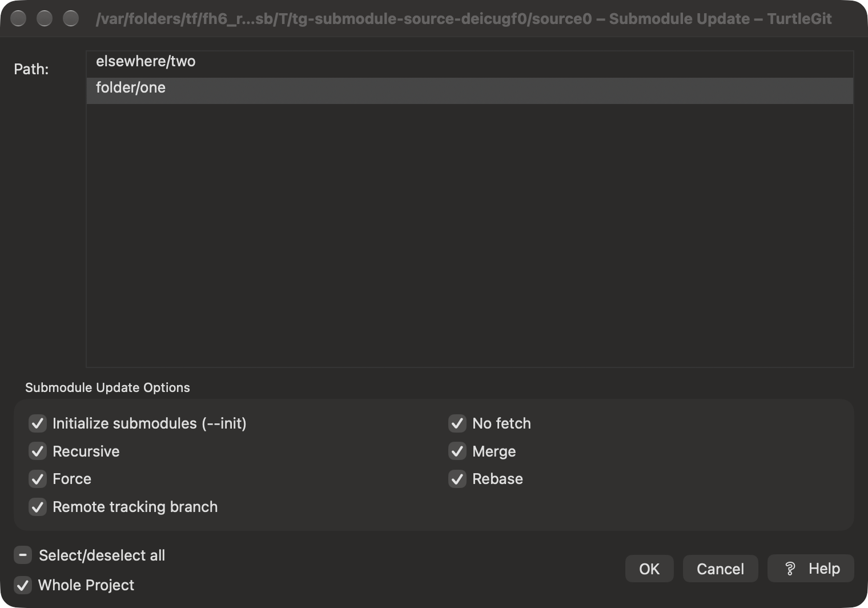Select the folder/one submodule path
Image resolution: width=868 pixels, height=608 pixels.
coord(469,90)
